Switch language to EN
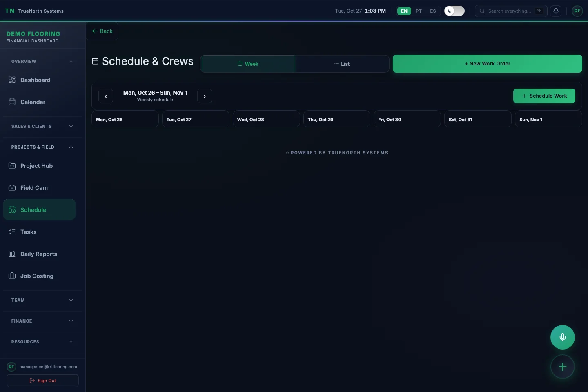The image size is (588, 392). click(x=404, y=11)
